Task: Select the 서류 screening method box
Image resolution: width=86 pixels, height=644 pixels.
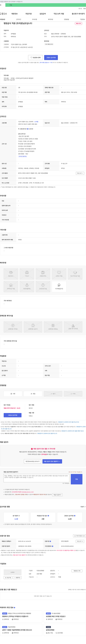Action: pyautogui.click(x=13, y=394)
